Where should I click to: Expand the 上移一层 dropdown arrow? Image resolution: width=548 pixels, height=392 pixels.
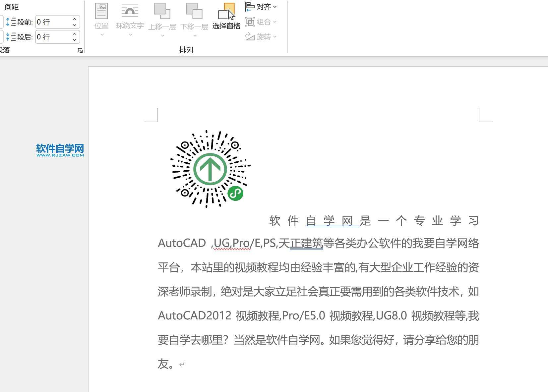[162, 35]
